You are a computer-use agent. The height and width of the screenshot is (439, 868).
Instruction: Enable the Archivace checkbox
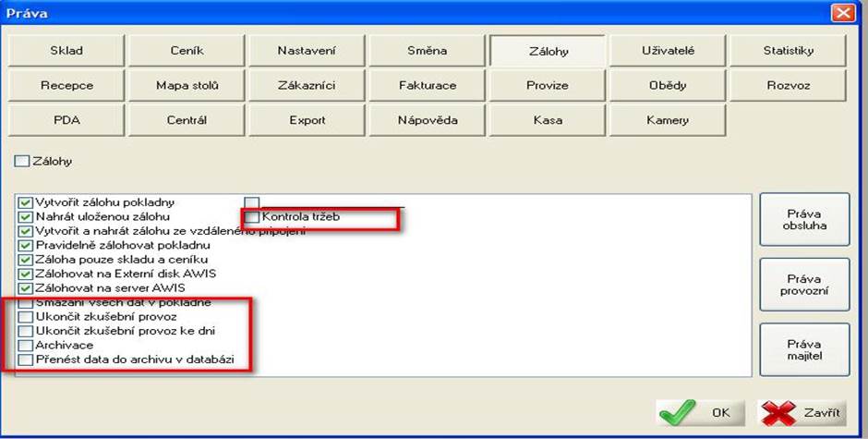pos(25,346)
